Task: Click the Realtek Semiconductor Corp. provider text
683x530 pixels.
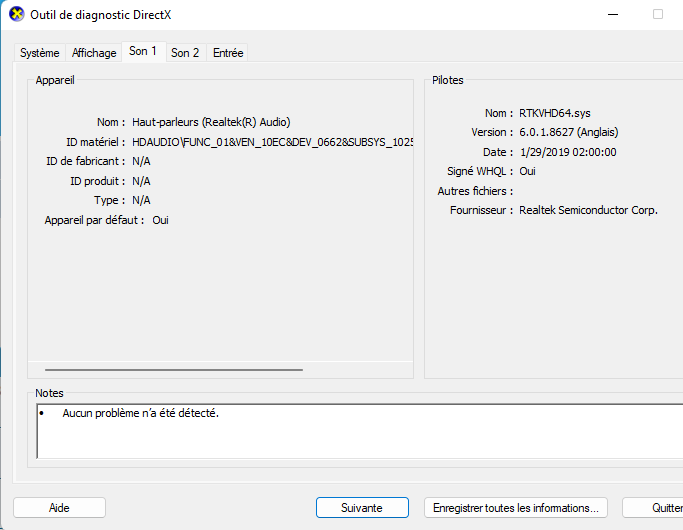Action: point(588,210)
